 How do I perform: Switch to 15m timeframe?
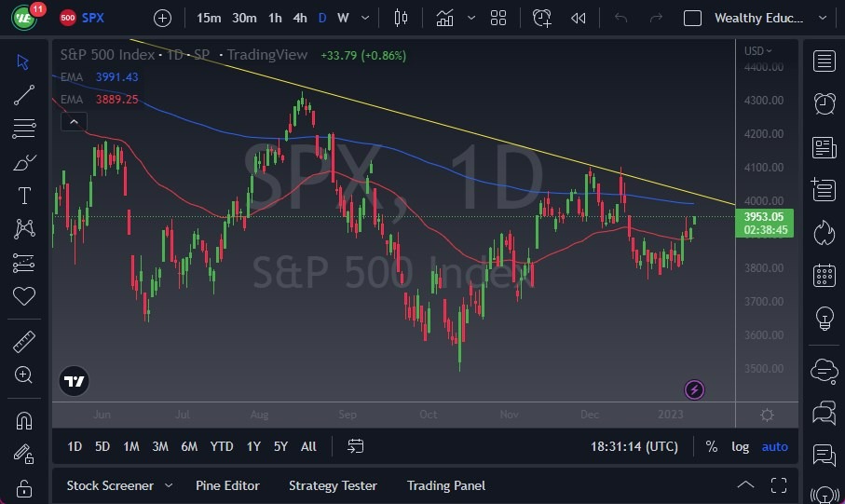click(x=209, y=18)
